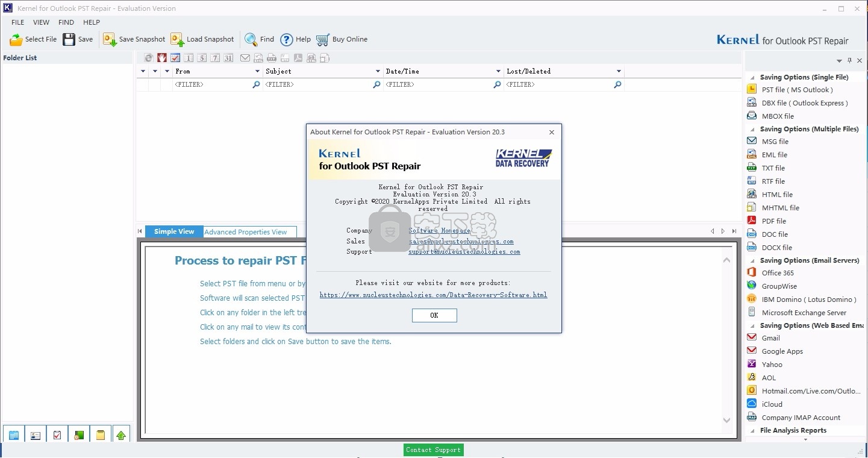Click the From column filter field

[217, 85]
